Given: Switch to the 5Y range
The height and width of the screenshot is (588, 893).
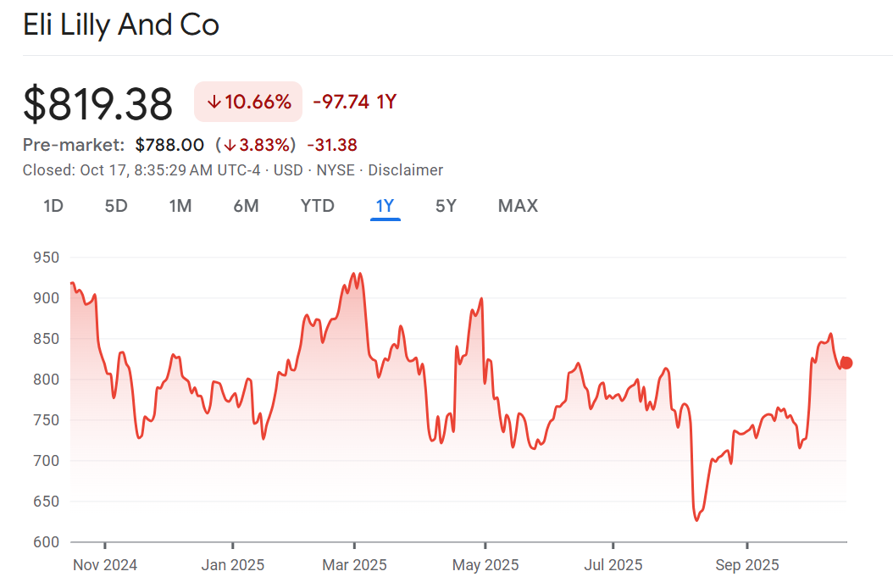Looking at the screenshot, I should [446, 206].
